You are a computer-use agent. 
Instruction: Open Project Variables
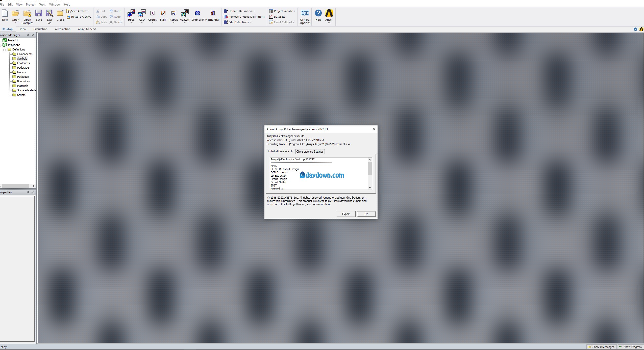[282, 11]
